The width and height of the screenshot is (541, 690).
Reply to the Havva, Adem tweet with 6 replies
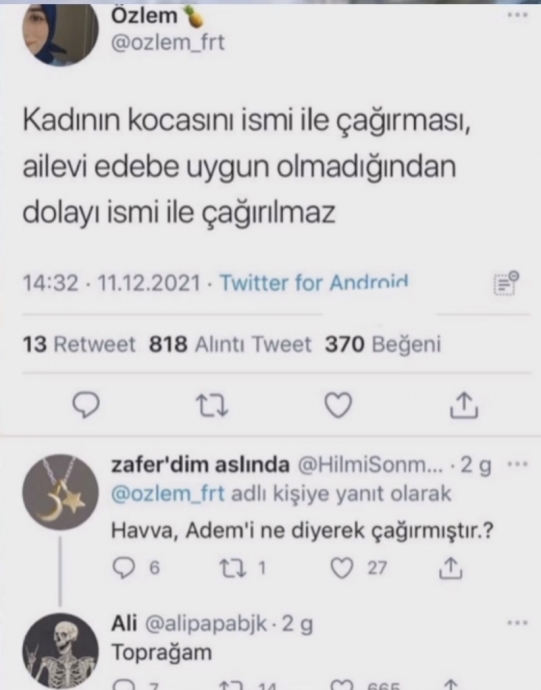point(136,568)
